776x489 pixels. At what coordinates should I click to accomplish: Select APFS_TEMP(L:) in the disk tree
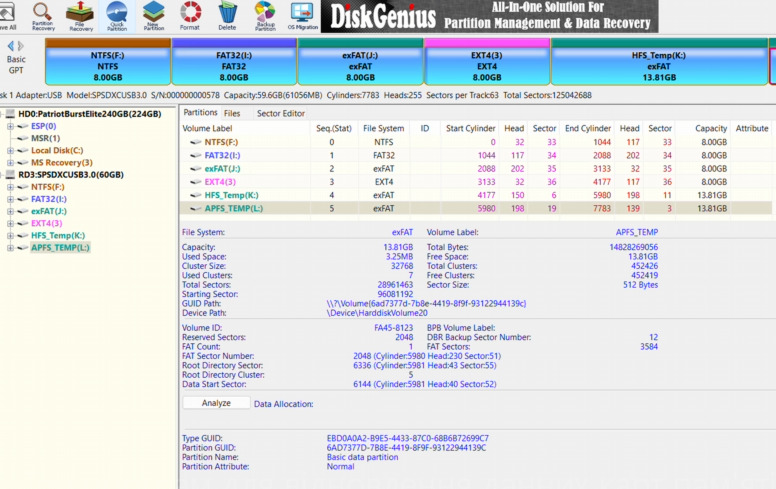60,247
